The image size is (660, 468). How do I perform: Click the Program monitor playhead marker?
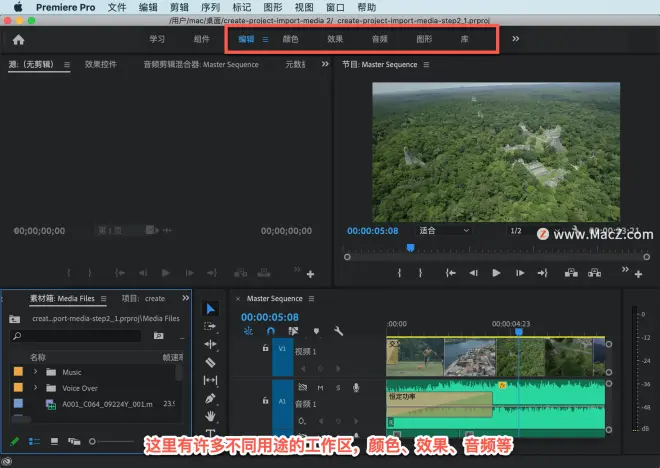tap(410, 247)
